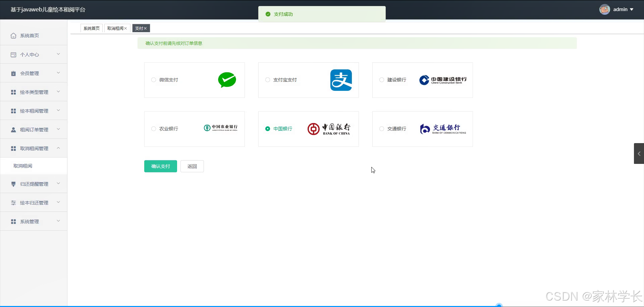The width and height of the screenshot is (644, 307).
Task: Click the Bank of Communications logo
Action: click(x=443, y=129)
